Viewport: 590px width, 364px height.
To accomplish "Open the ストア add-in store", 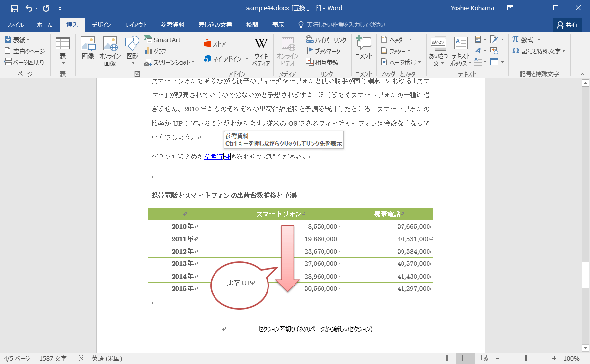I will 215,44.
